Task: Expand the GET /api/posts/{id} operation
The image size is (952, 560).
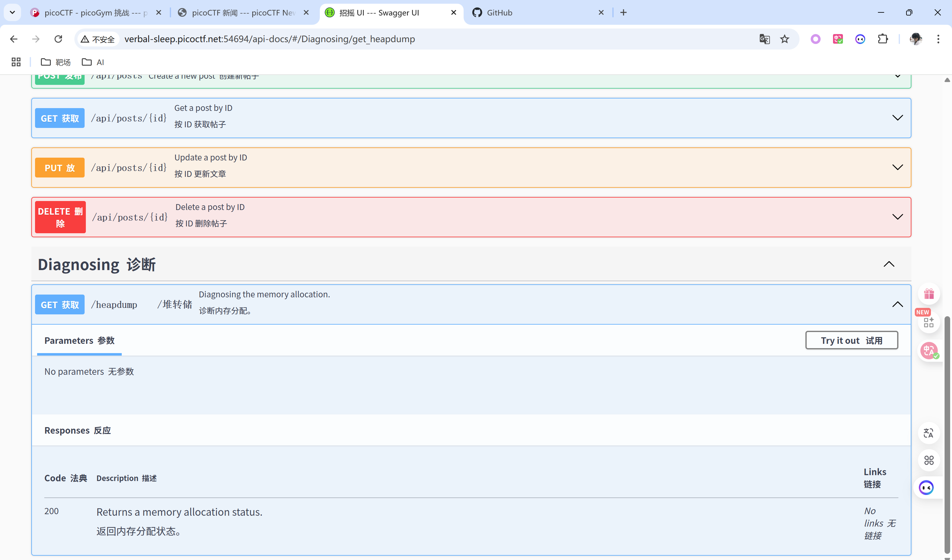Action: 897,118
